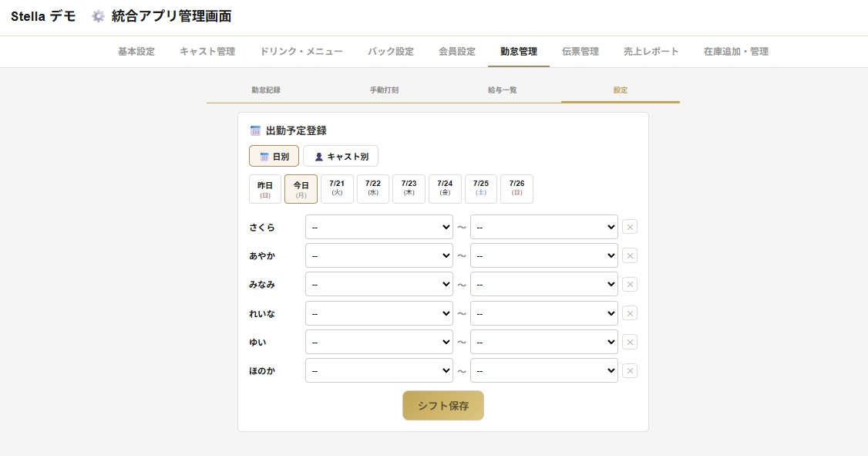Click the gear icon beside 統合アプリ管理画面
Screen dimensions: 868x456
point(98,17)
